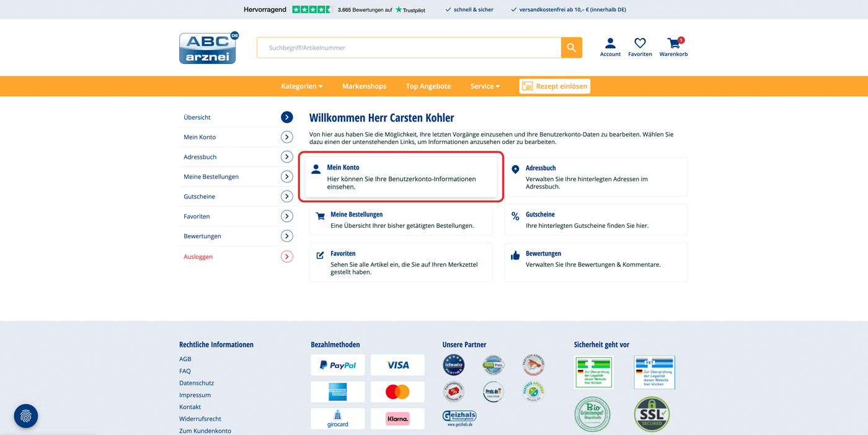The width and height of the screenshot is (868, 435).
Task: Click Ausloggen in the sidebar
Action: click(x=198, y=257)
